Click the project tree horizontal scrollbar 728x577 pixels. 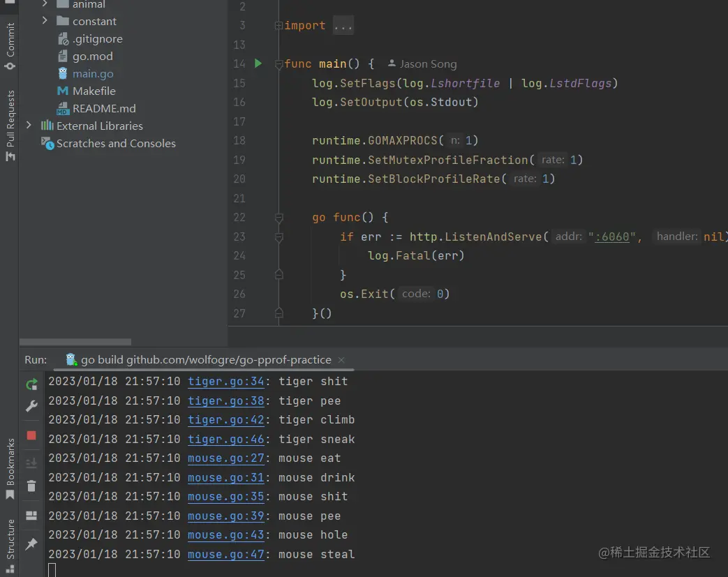tap(75, 342)
